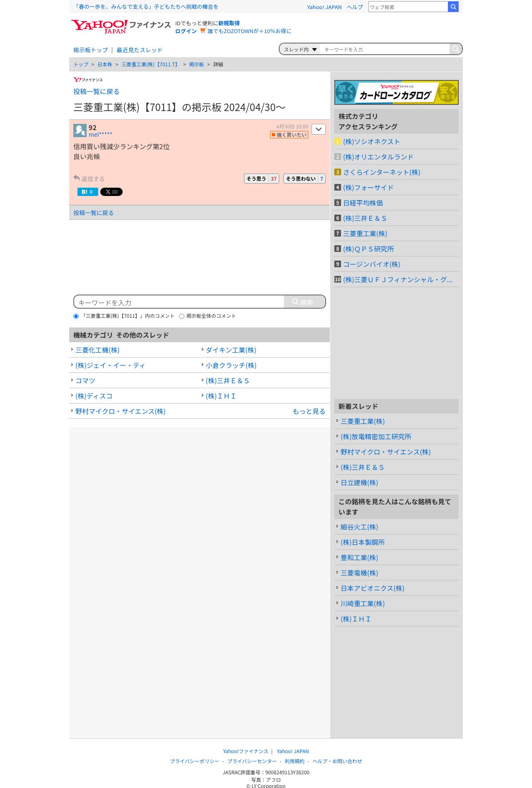
Task: Click footer ヘルプ・お問い合わせ link
Action: pos(337,761)
